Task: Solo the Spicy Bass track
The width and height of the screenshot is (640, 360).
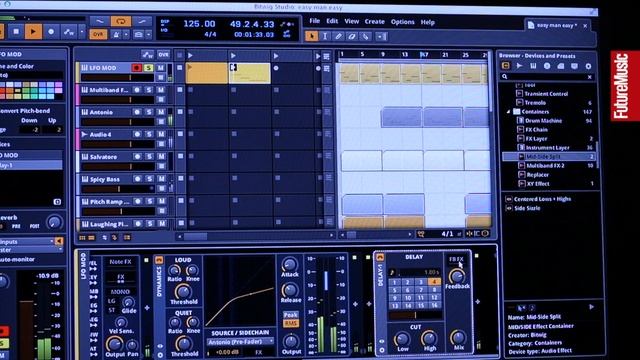Action: 149,179
